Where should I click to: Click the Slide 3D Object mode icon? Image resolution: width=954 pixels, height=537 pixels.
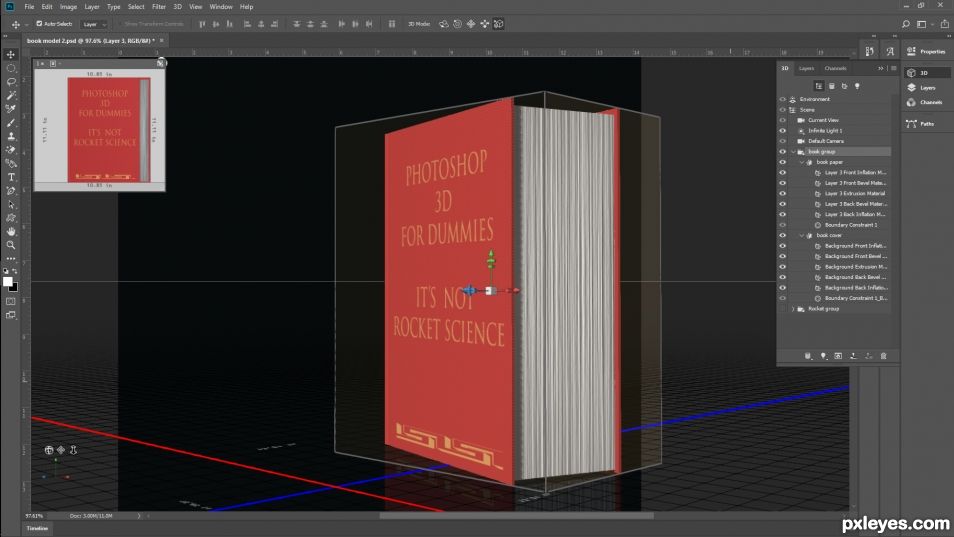tap(485, 24)
